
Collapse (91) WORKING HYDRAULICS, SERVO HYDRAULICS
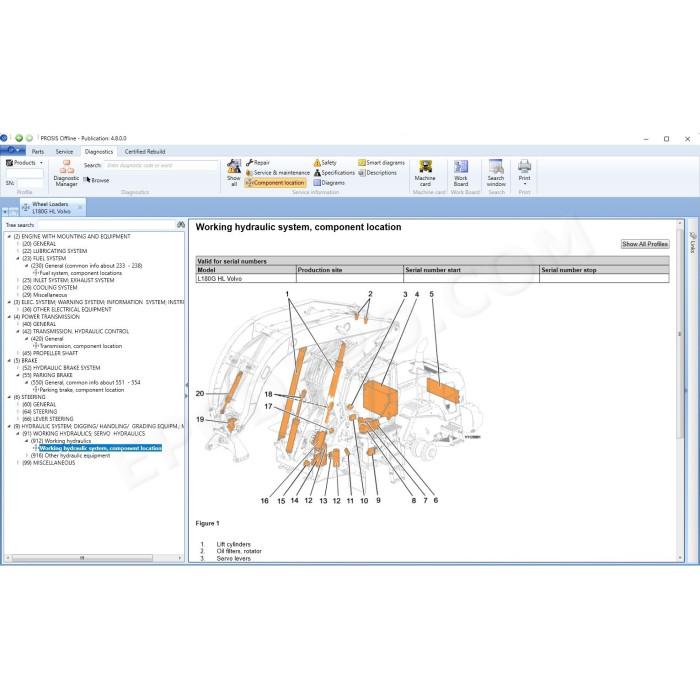click(x=18, y=434)
